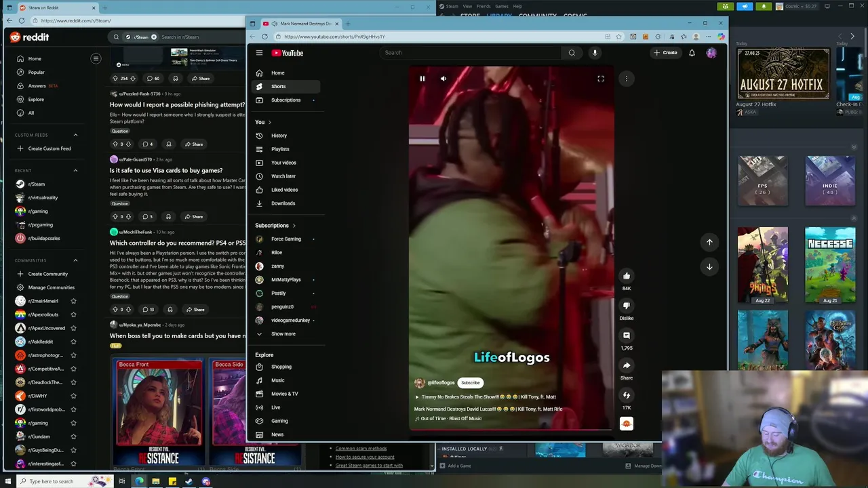The image size is (868, 488).
Task: Pause the YouTube Shorts video
Action: coord(422,79)
